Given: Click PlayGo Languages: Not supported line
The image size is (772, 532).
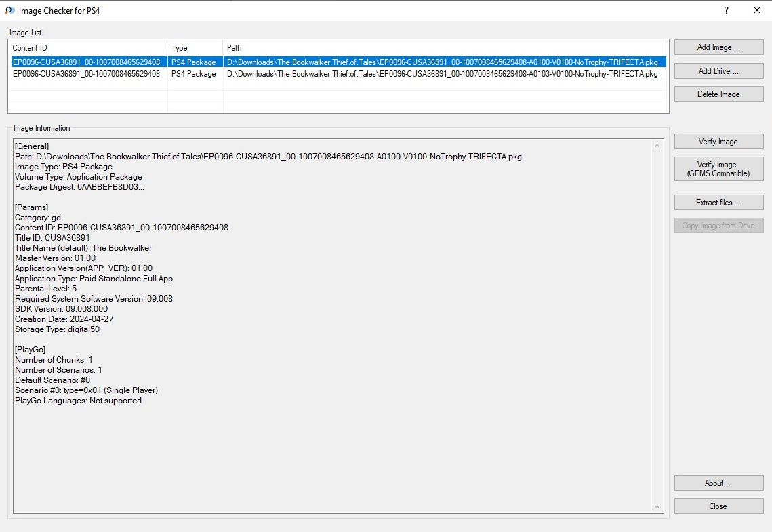Looking at the screenshot, I should click(78, 401).
